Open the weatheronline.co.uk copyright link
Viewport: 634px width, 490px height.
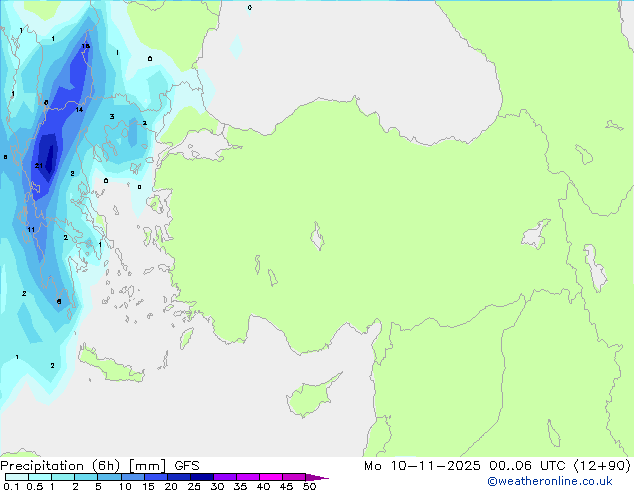(x=549, y=481)
